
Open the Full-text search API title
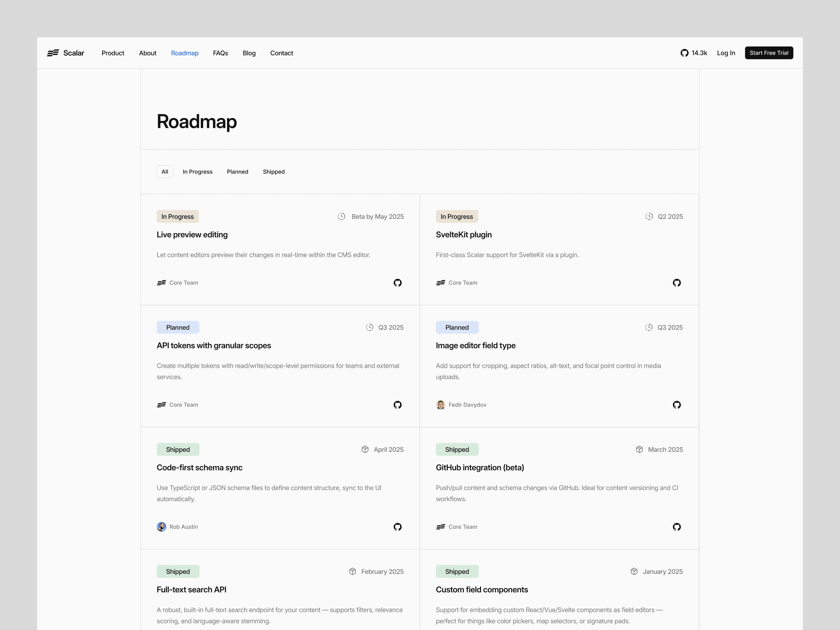(x=191, y=589)
